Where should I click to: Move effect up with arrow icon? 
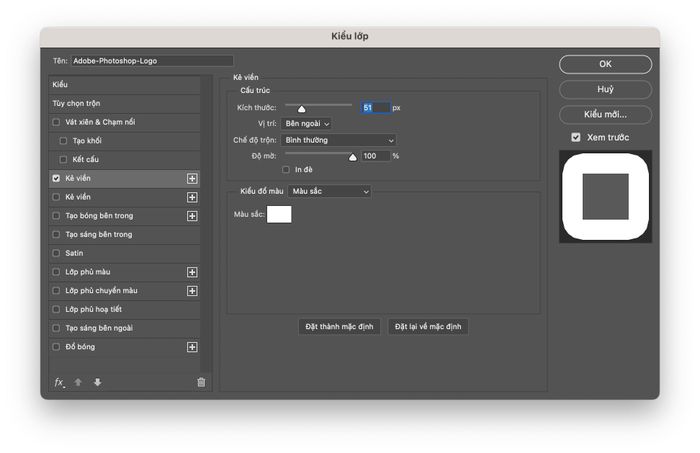pyautogui.click(x=78, y=382)
